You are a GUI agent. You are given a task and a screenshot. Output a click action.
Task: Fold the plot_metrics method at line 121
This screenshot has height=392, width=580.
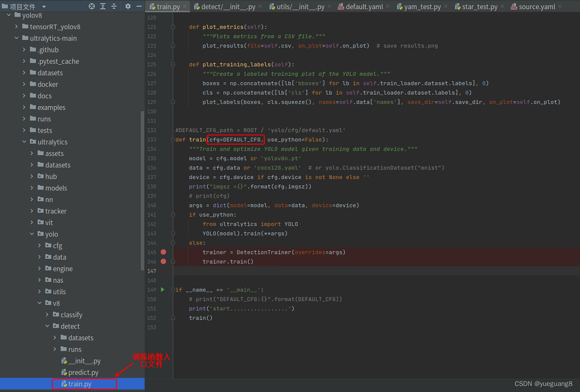[x=173, y=27]
